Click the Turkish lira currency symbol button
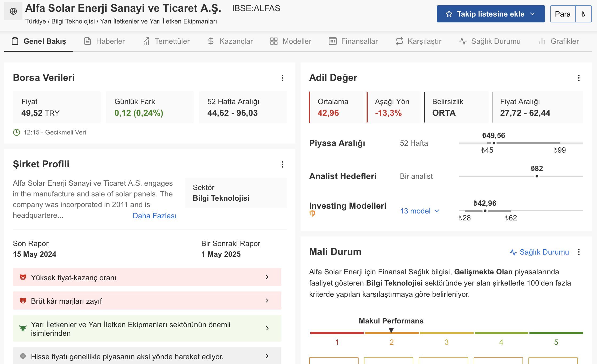 tap(583, 14)
